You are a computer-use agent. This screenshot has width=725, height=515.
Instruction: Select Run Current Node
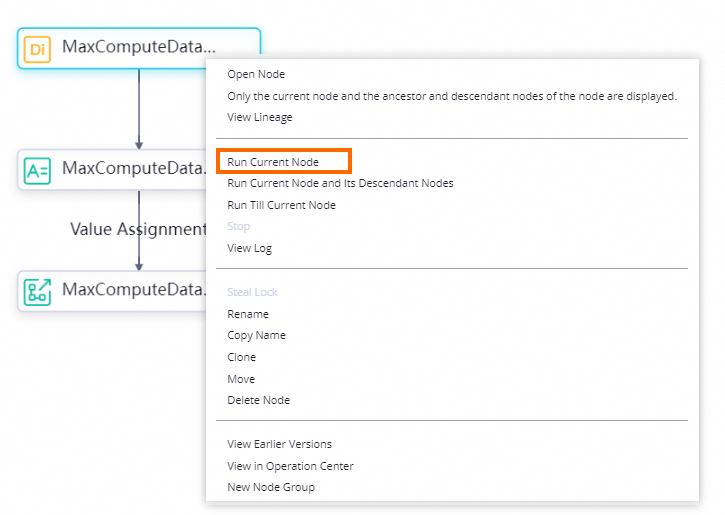(273, 162)
